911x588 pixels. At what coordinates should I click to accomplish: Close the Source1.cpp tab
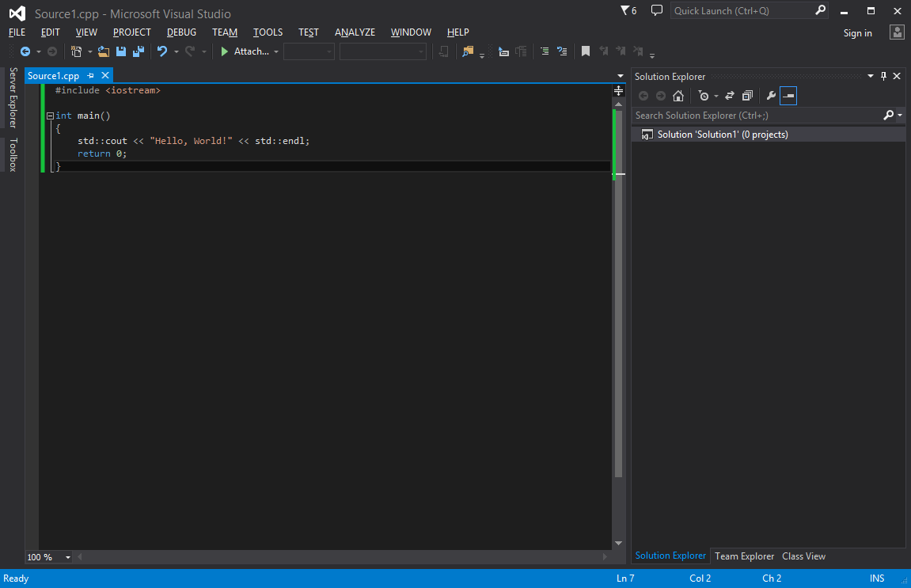point(105,75)
